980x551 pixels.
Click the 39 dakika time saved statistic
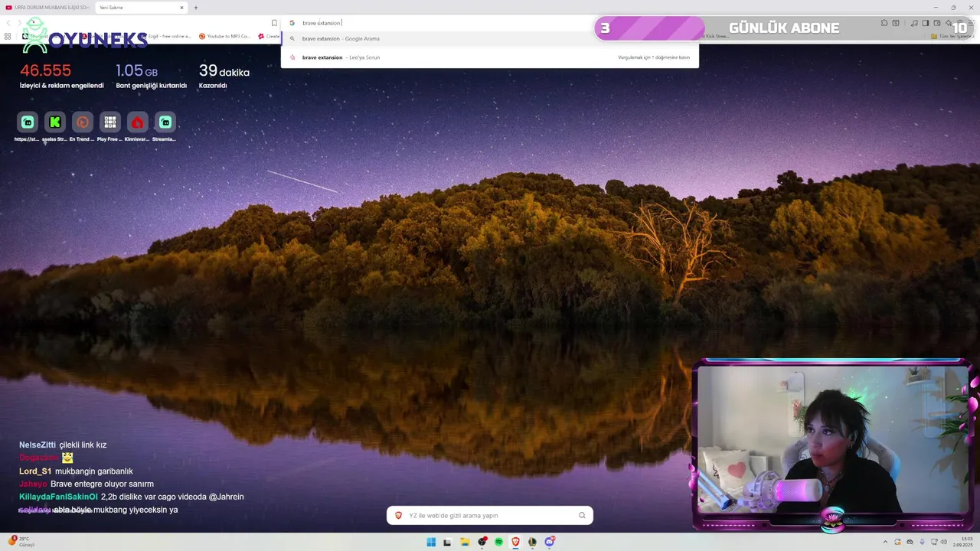(224, 76)
